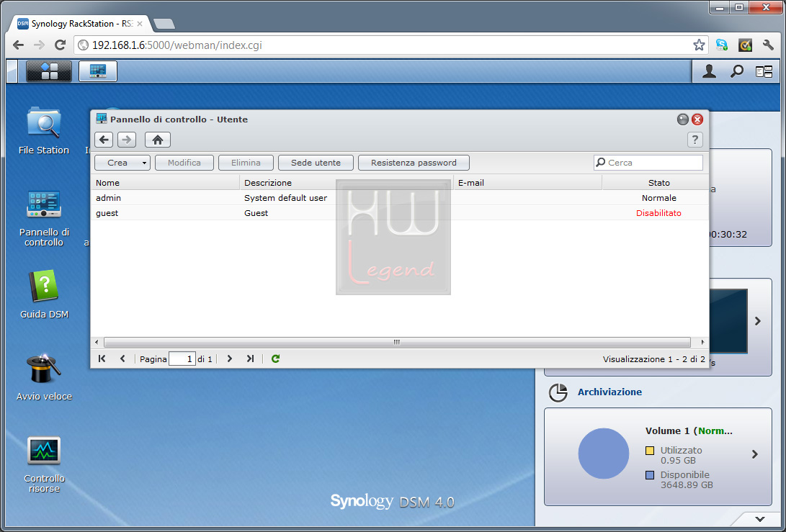
Task: Close the Pannello di controllo window
Action: coord(697,120)
